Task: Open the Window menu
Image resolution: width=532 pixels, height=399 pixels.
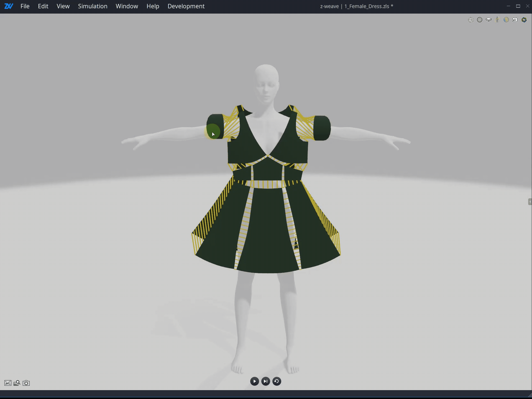Action: point(127,6)
